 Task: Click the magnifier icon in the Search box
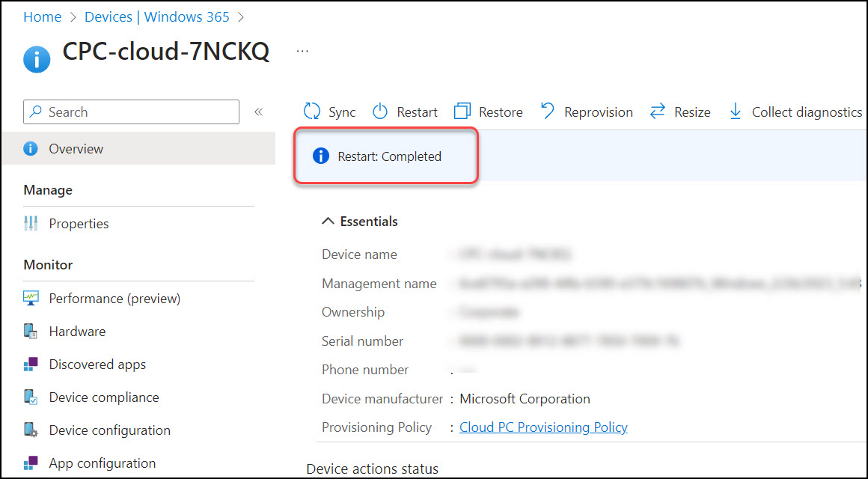pos(36,112)
